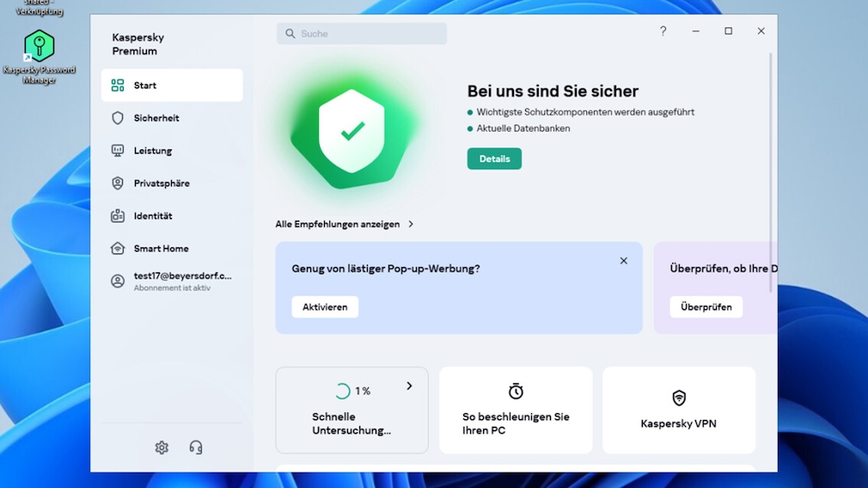Open the Schnelle Untersuchung tile

352,410
